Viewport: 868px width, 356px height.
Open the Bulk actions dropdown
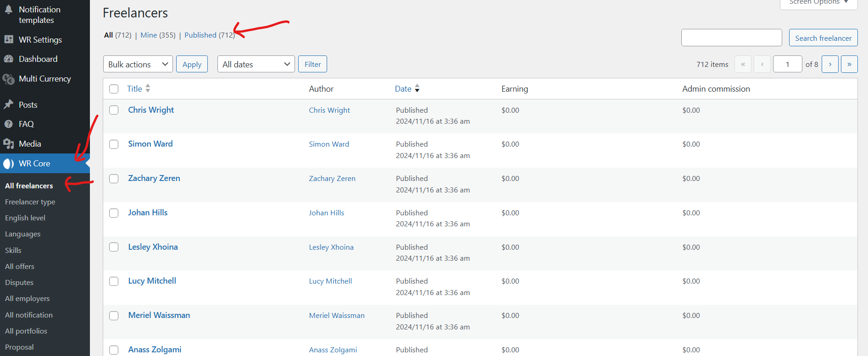coord(138,64)
